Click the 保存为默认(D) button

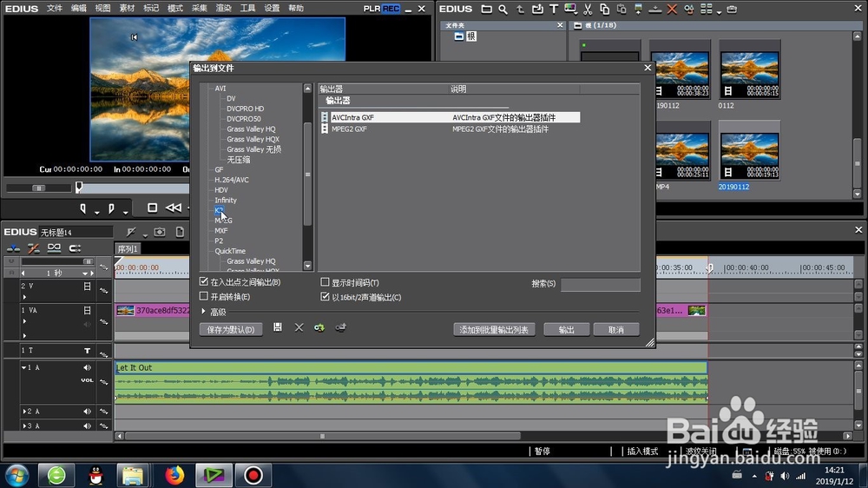tap(231, 330)
